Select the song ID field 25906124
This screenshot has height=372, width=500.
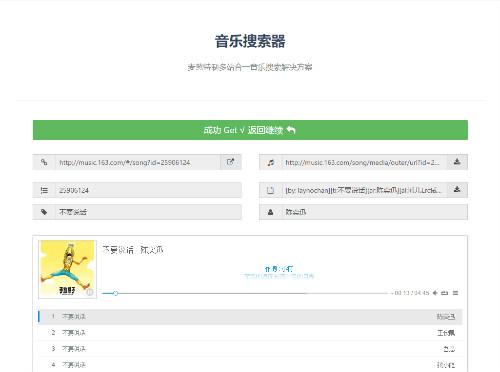click(148, 190)
